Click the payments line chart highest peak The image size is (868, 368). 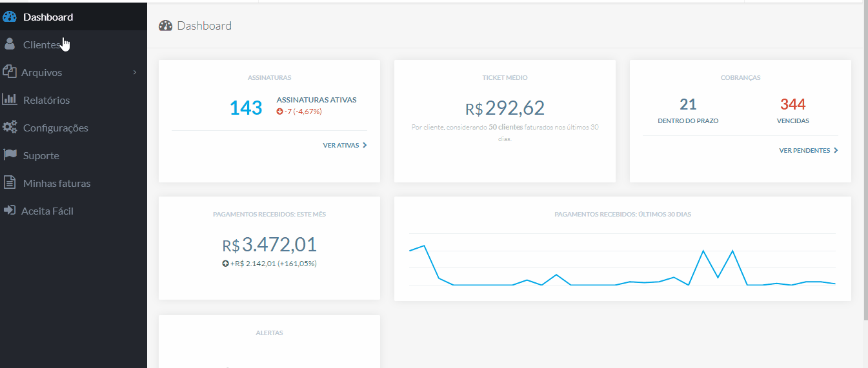424,246
